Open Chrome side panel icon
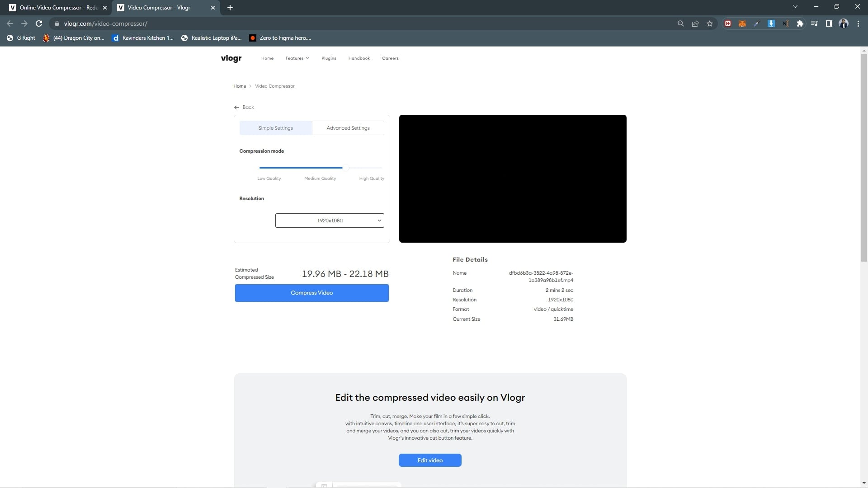The height and width of the screenshot is (488, 868). (829, 23)
